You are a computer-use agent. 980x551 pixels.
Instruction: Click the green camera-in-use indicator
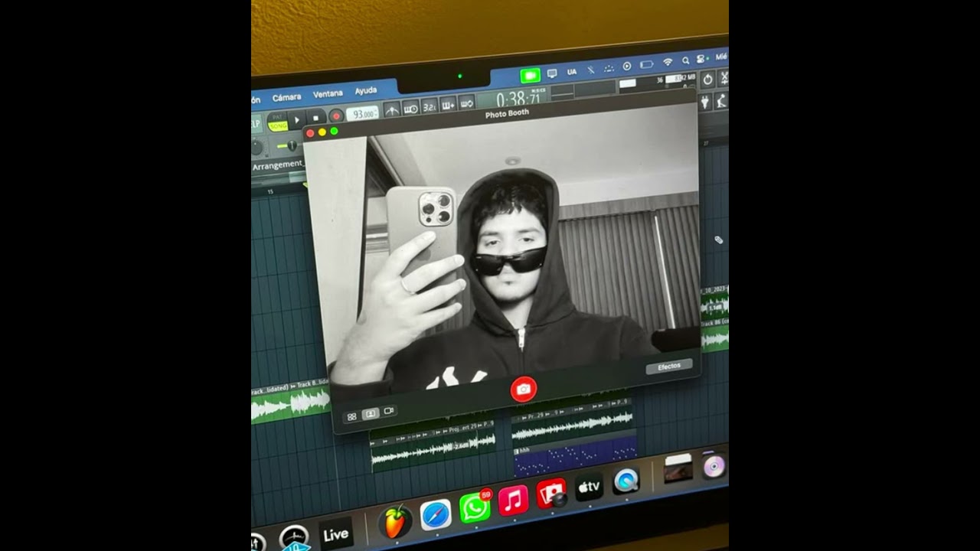[x=530, y=76]
